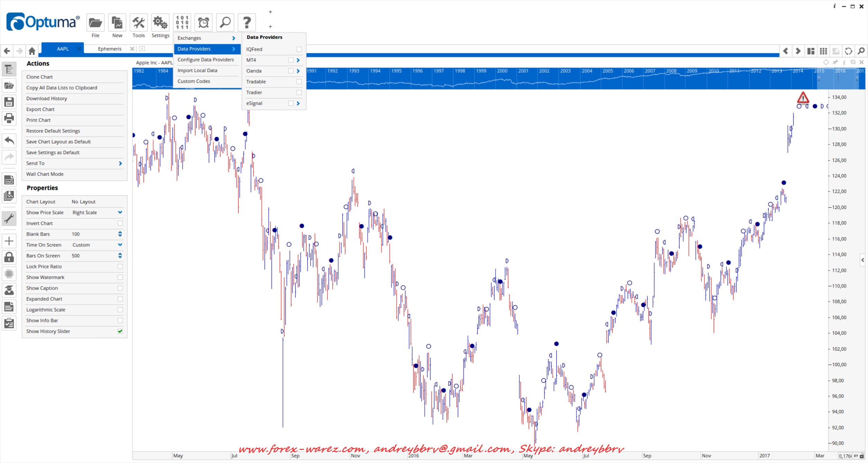Expand the Send To submenu arrow

[x=120, y=163]
